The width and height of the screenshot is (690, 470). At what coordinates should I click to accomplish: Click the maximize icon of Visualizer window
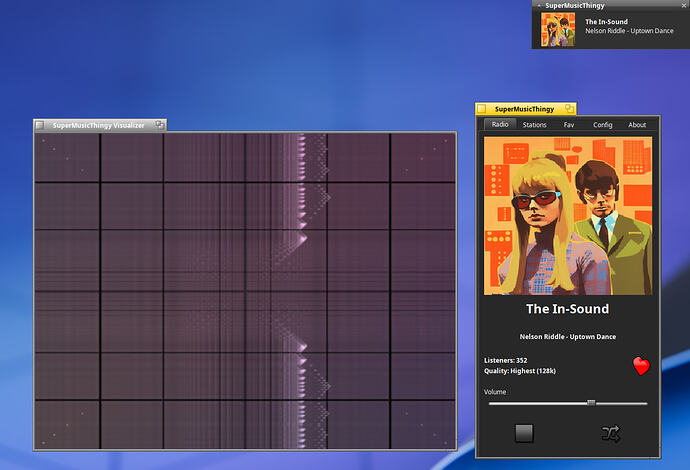point(160,125)
